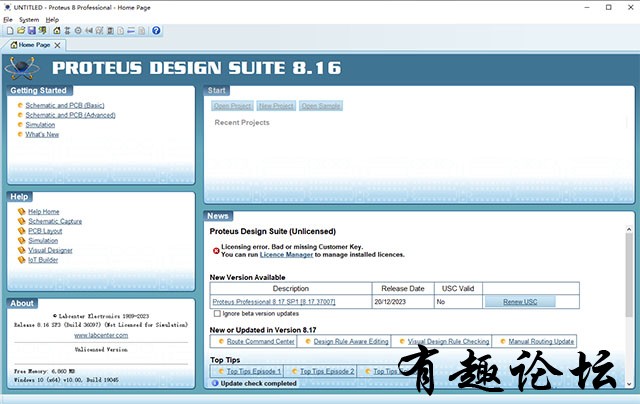This screenshot has width=640, height=404.
Task: Launch the 3D Visualizer toolbar icon
Action: 89,31
